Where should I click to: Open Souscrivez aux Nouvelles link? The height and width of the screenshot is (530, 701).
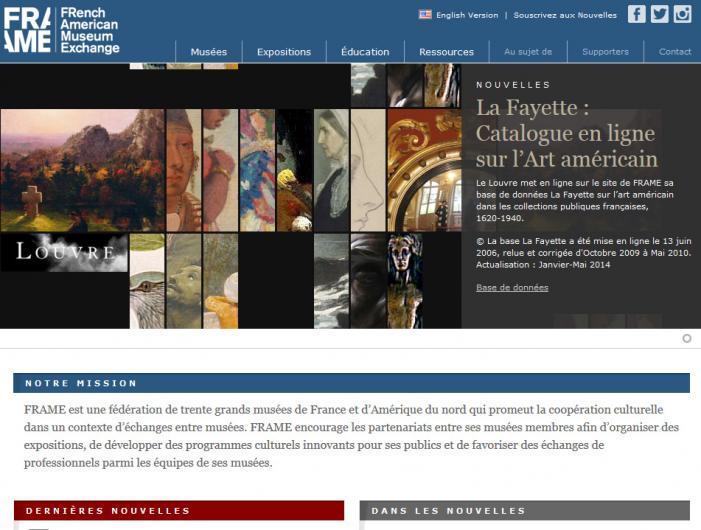click(x=565, y=15)
